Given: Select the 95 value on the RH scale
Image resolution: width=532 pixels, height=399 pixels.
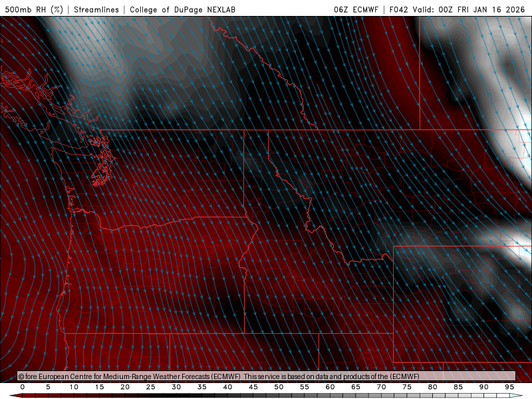Looking at the screenshot, I should 509,387.
